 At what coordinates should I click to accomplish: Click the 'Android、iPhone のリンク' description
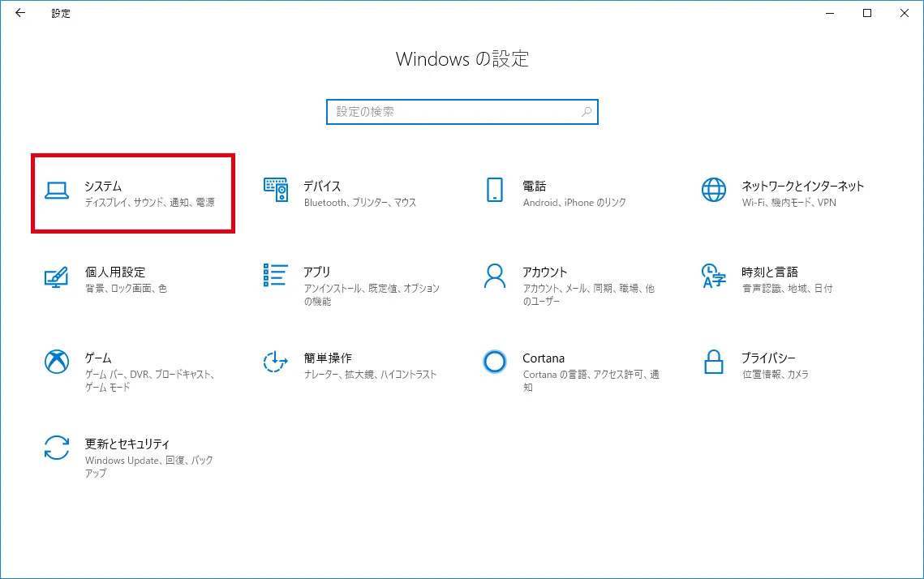tap(574, 203)
